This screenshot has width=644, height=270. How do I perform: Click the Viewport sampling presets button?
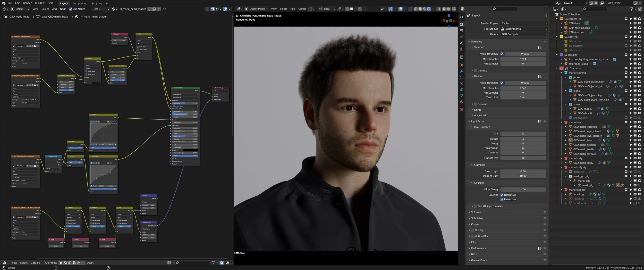(x=539, y=47)
